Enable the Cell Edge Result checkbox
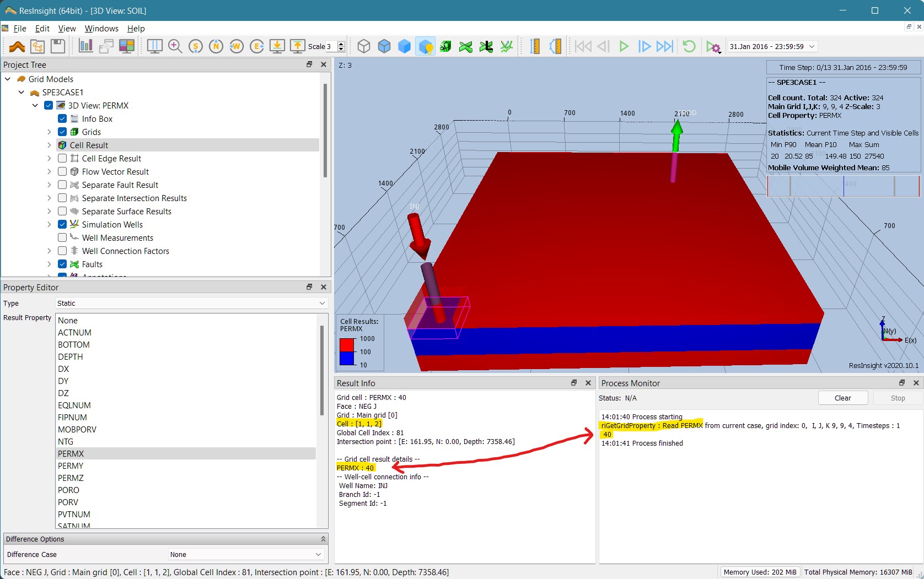Screen dimensions: 924x579 coord(62,158)
